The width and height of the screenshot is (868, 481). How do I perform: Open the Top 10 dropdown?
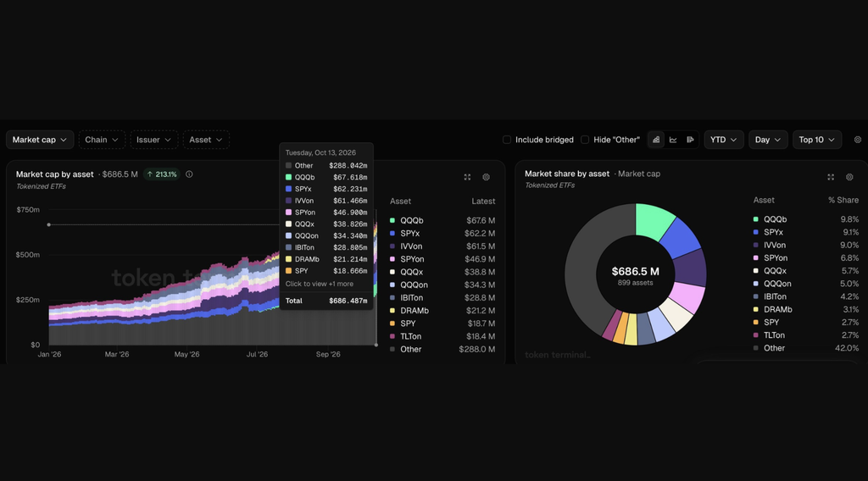click(816, 140)
